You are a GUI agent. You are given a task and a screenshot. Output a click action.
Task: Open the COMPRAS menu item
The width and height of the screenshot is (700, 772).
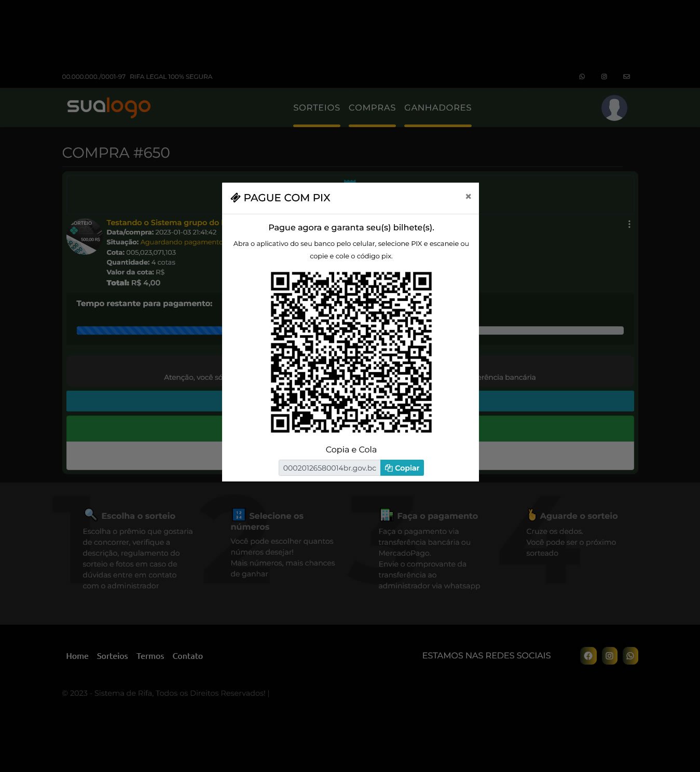coord(372,107)
